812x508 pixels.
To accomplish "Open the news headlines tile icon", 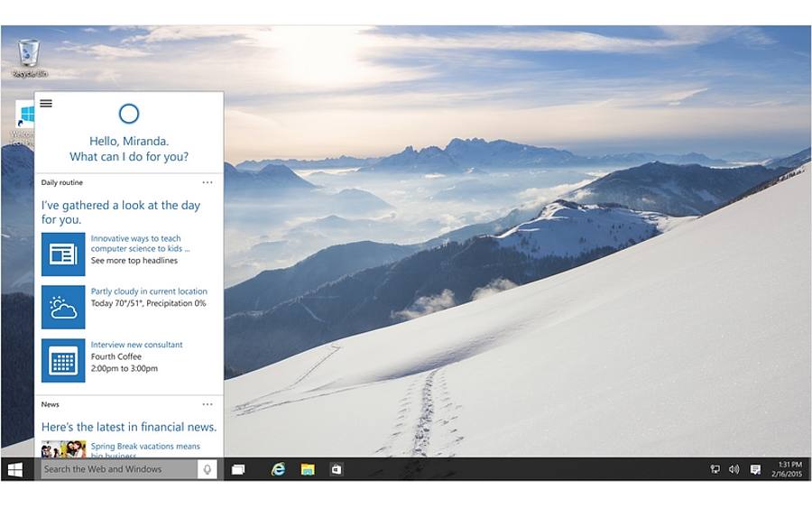I will point(63,254).
